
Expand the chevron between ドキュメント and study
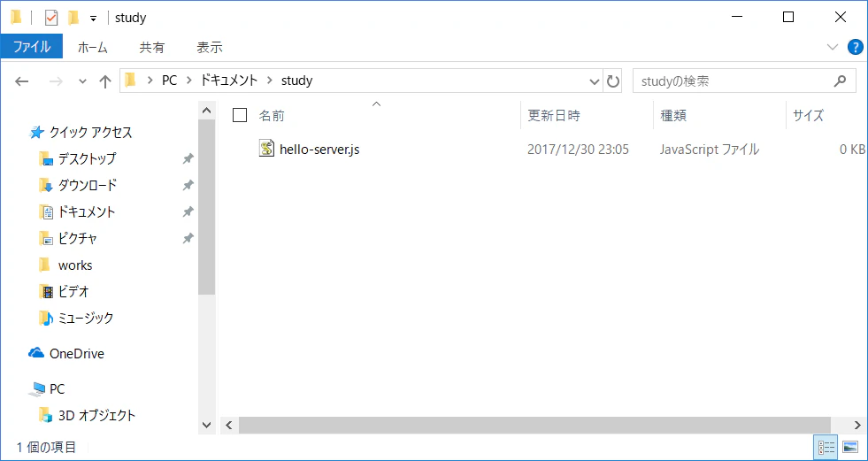pyautogui.click(x=270, y=81)
